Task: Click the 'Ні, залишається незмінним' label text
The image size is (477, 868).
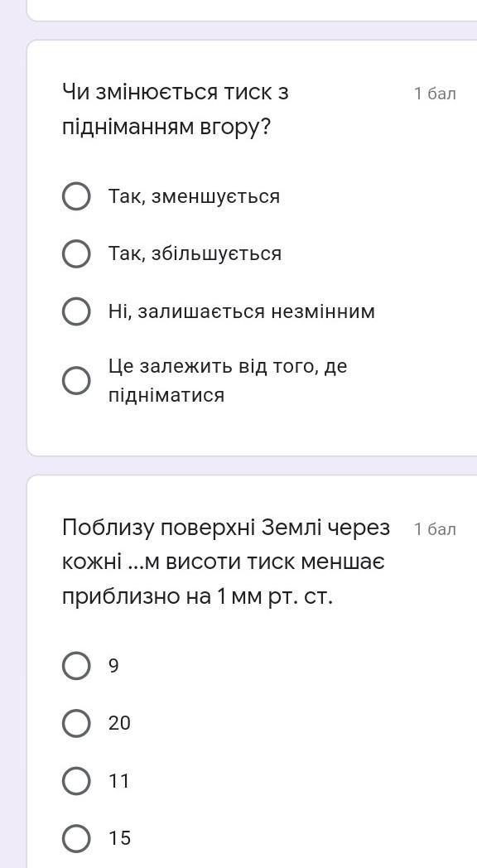Action: tap(242, 311)
